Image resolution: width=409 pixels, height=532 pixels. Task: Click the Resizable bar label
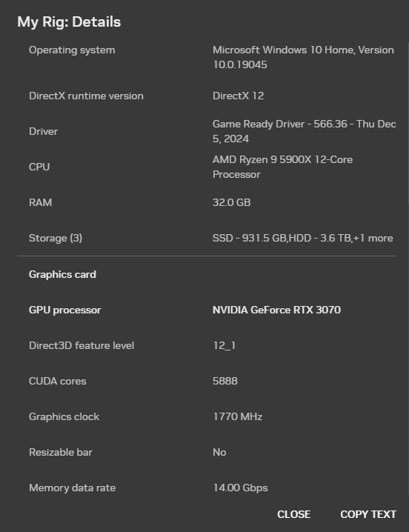(x=61, y=452)
